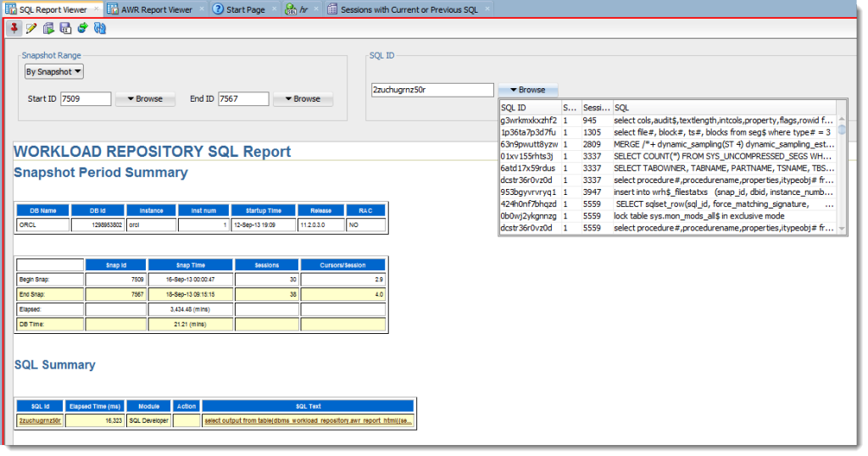Click the 11.2.0.3.0 Release cell

[x=320, y=225]
